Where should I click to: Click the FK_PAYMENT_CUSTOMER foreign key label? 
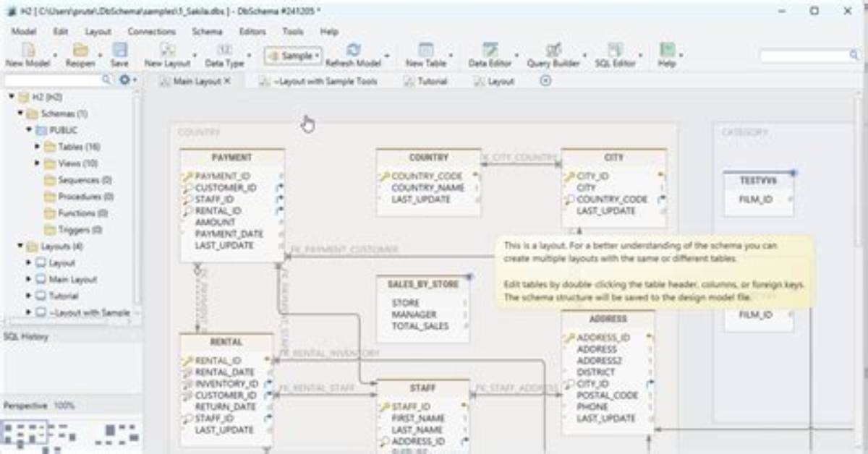click(344, 249)
